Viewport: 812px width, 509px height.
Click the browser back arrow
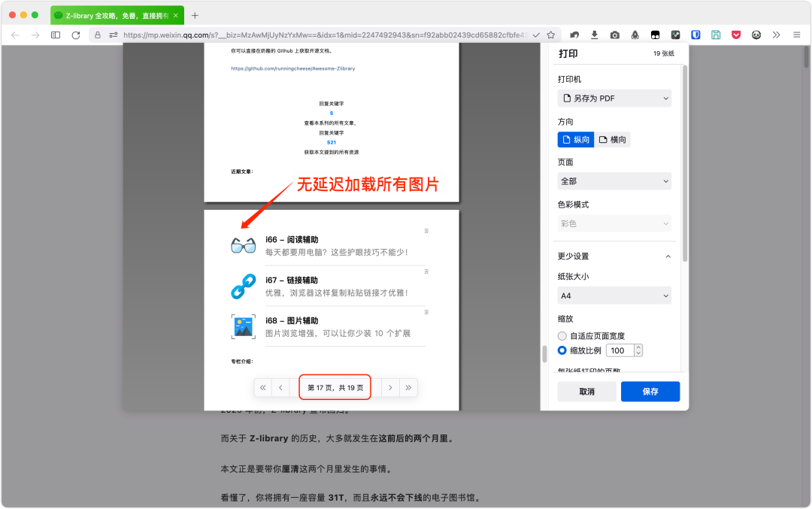coord(15,35)
